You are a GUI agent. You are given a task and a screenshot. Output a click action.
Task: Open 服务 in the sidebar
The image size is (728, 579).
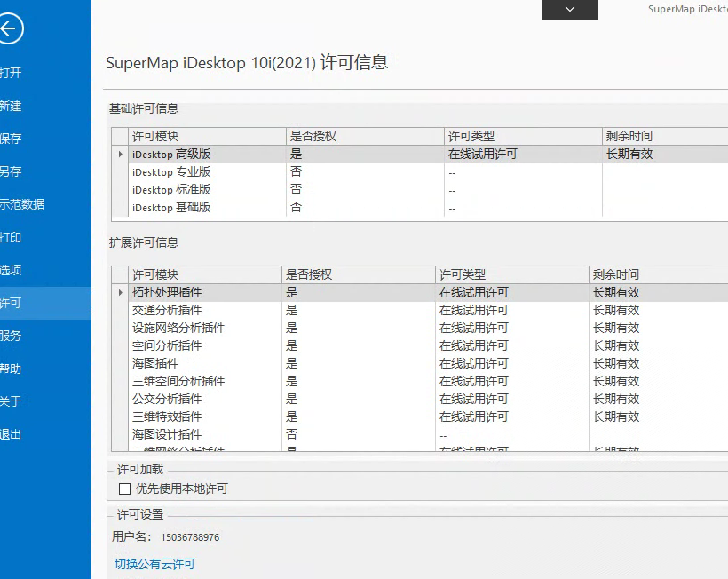click(45, 336)
